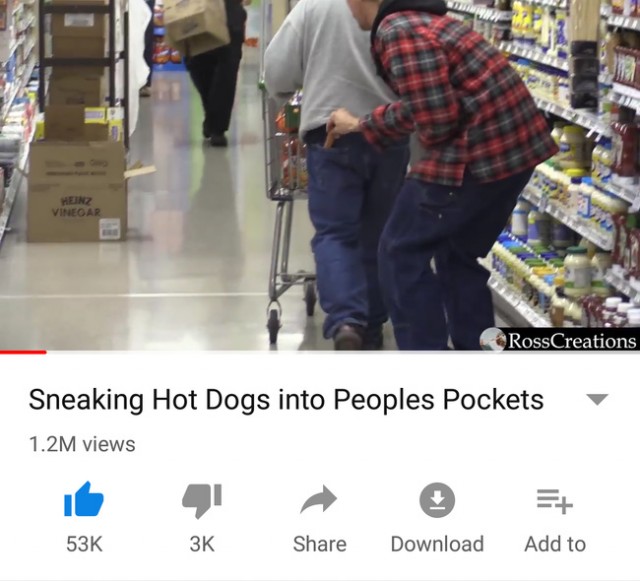The image size is (640, 581).
Task: Tap the 3K dislikes count
Action: click(202, 544)
